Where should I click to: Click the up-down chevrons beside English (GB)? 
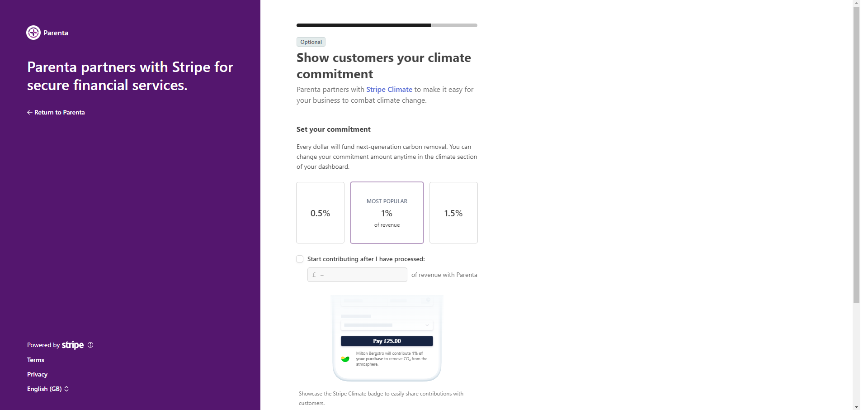pyautogui.click(x=66, y=389)
